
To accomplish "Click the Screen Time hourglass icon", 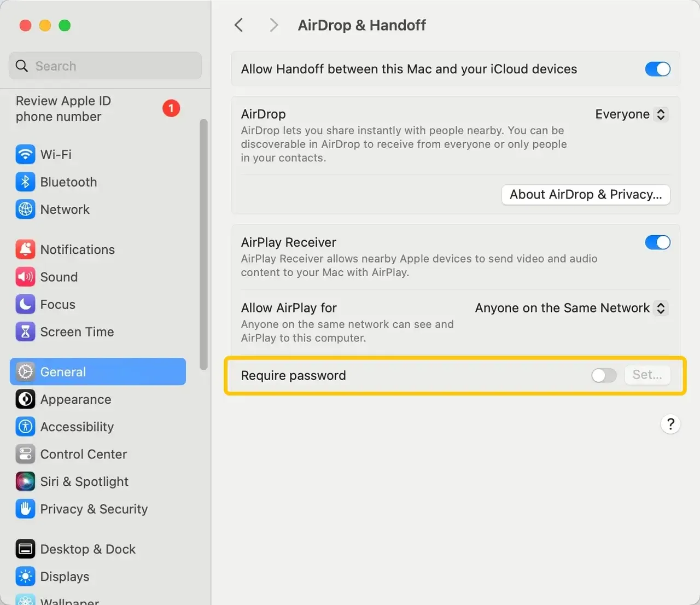I will coord(25,331).
